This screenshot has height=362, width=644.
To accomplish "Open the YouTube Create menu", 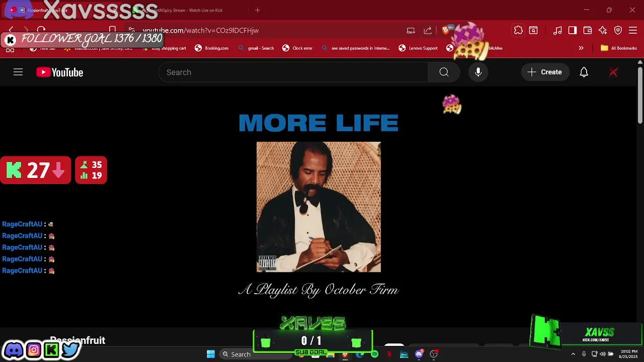I will pyautogui.click(x=545, y=72).
